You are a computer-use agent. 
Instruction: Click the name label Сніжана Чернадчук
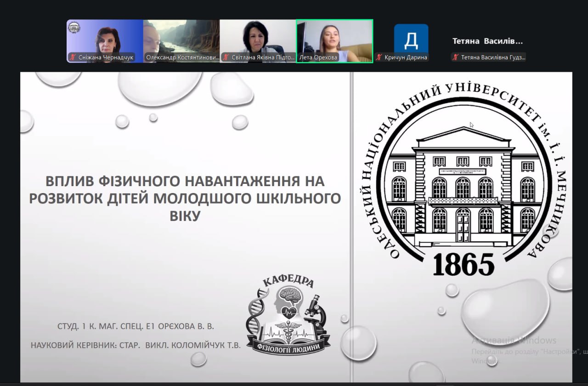click(x=106, y=57)
